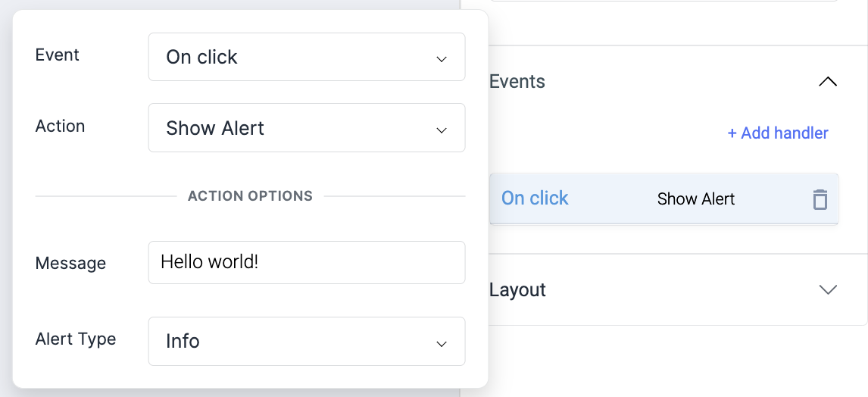Click the Add handler link
Image resolution: width=868 pixels, height=397 pixels.
point(778,133)
